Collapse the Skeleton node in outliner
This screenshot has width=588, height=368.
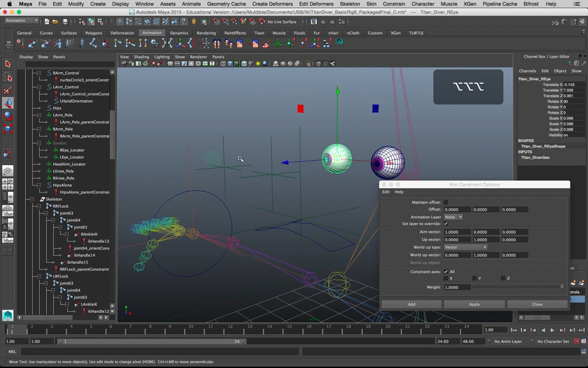pyautogui.click(x=32, y=199)
